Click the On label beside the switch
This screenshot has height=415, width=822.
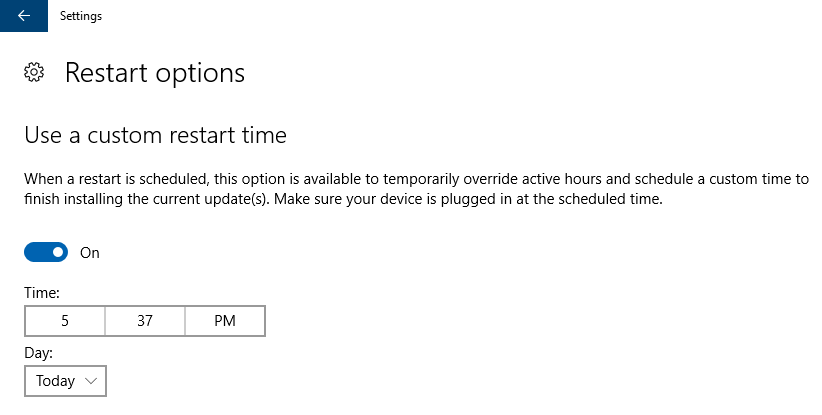pos(90,253)
